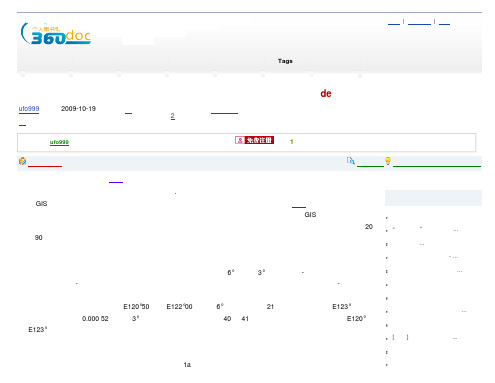495x383 pixels.
Task: Click the 360doc logo
Action: [56, 34]
